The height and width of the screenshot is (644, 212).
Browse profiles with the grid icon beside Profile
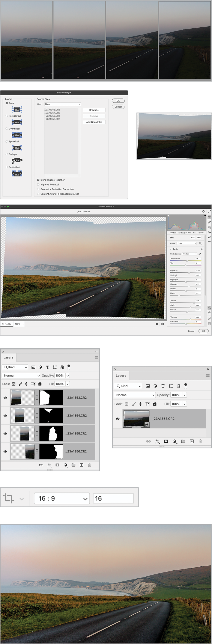click(x=200, y=243)
